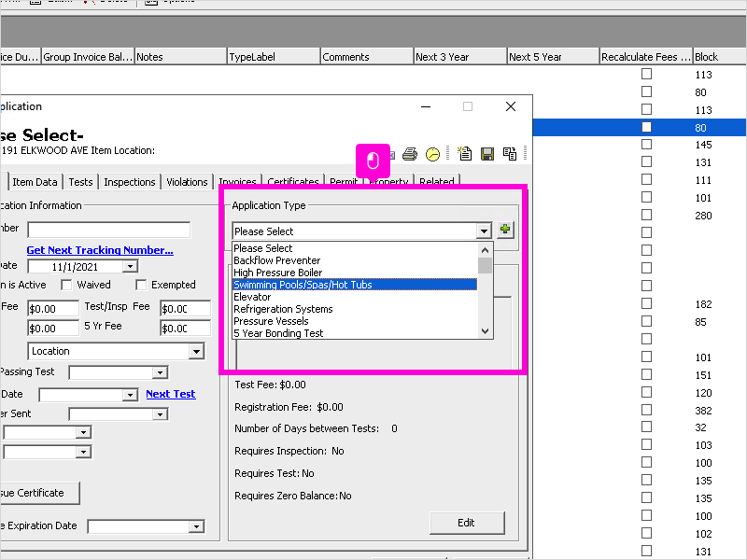Check Recalculate Fees box for Block 145
Viewport: 747px width, 560px height.
click(646, 145)
